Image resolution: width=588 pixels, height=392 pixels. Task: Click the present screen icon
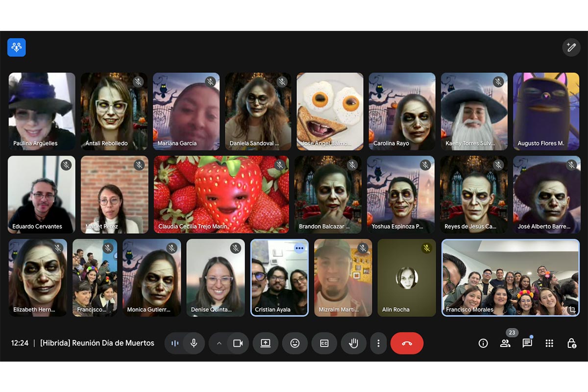point(265,343)
